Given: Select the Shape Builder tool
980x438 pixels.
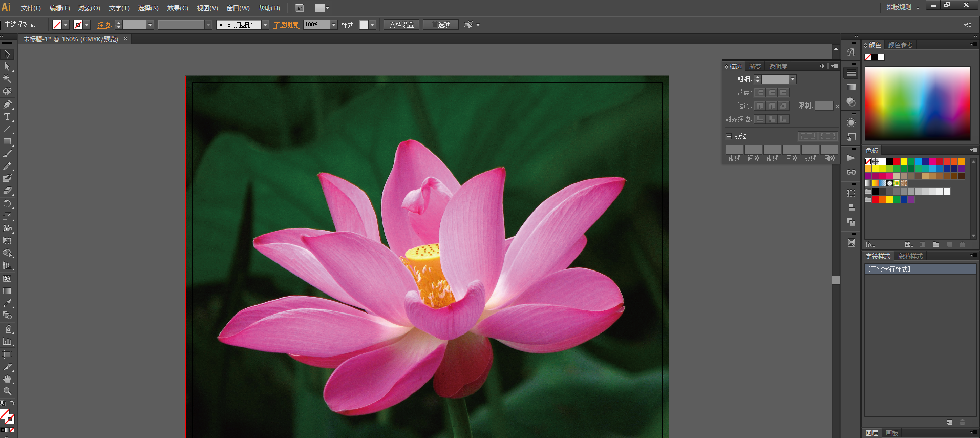Looking at the screenshot, I should click(7, 254).
